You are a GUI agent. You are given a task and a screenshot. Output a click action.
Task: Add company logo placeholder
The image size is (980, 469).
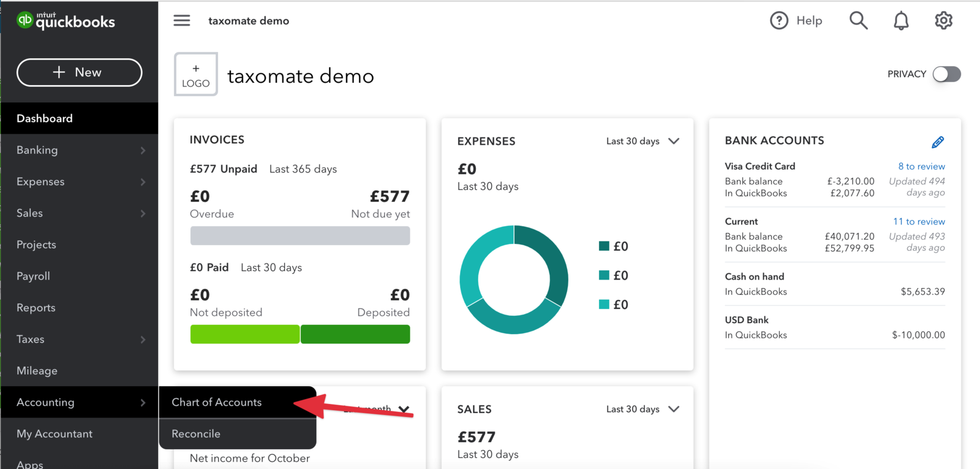coord(196,74)
